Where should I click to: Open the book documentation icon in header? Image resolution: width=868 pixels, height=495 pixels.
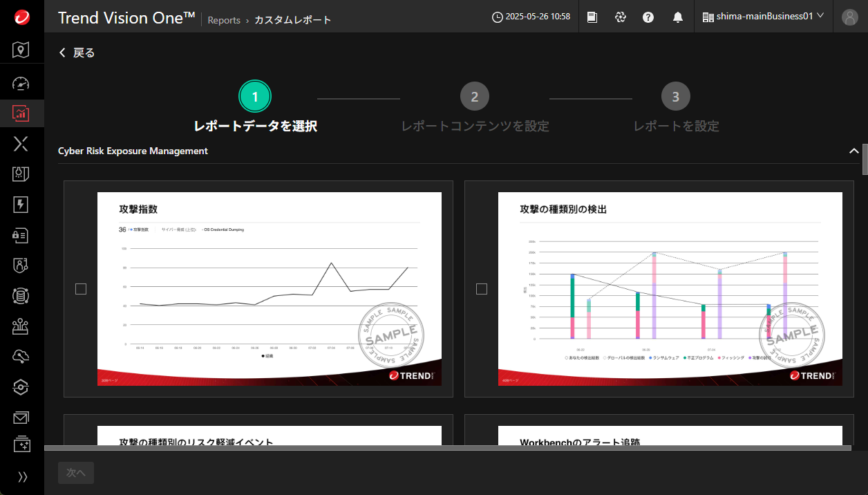592,17
